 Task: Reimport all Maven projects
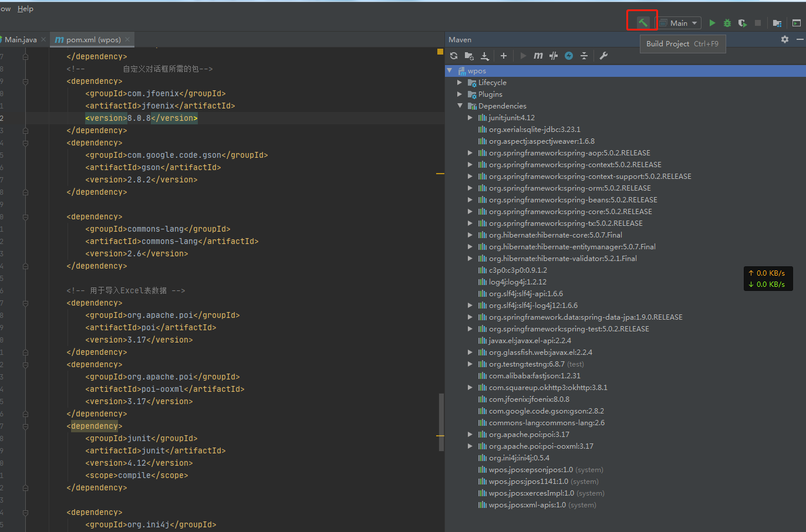(x=454, y=56)
